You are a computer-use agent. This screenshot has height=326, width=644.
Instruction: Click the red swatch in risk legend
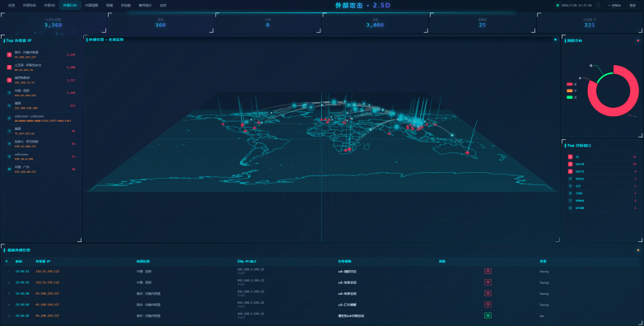[x=570, y=84]
